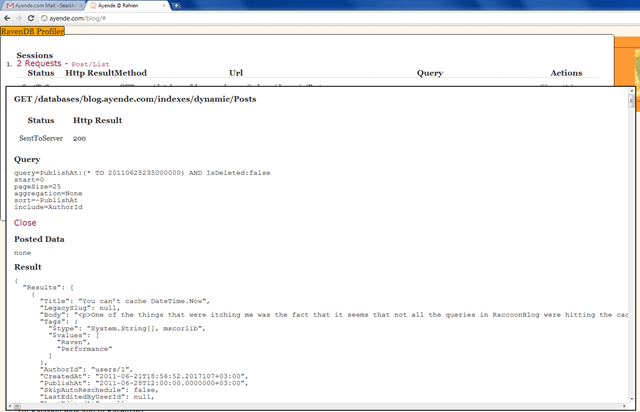The height and width of the screenshot is (412, 640).
Task: Click the Result heading
Action: tap(28, 267)
